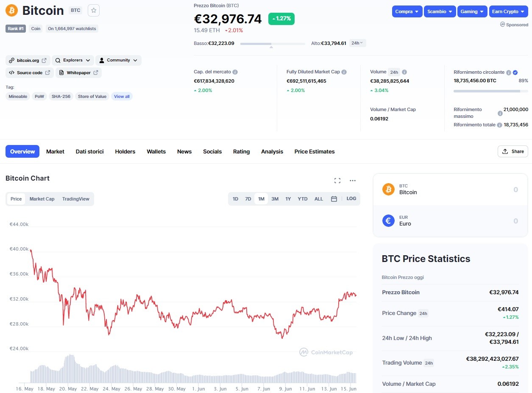Open the Whitepaper link
This screenshot has width=532, height=393.
[x=78, y=72]
